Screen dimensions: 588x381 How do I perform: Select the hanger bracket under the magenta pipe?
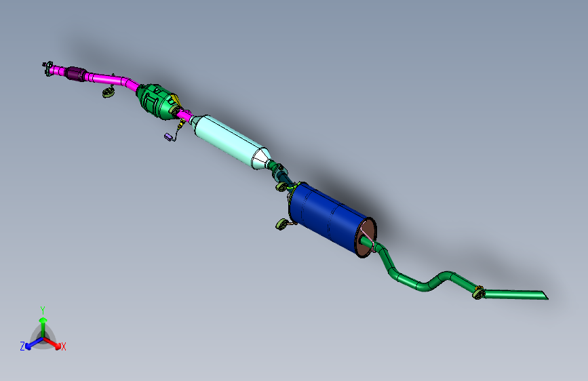tap(109, 92)
